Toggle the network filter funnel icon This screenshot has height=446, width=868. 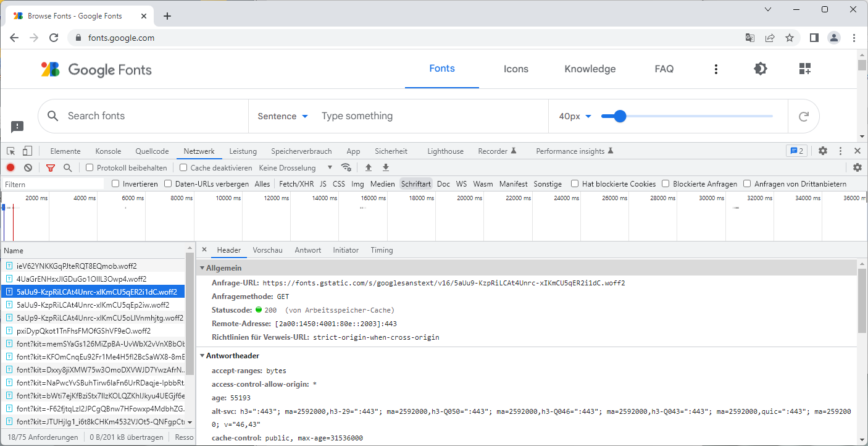[51, 167]
